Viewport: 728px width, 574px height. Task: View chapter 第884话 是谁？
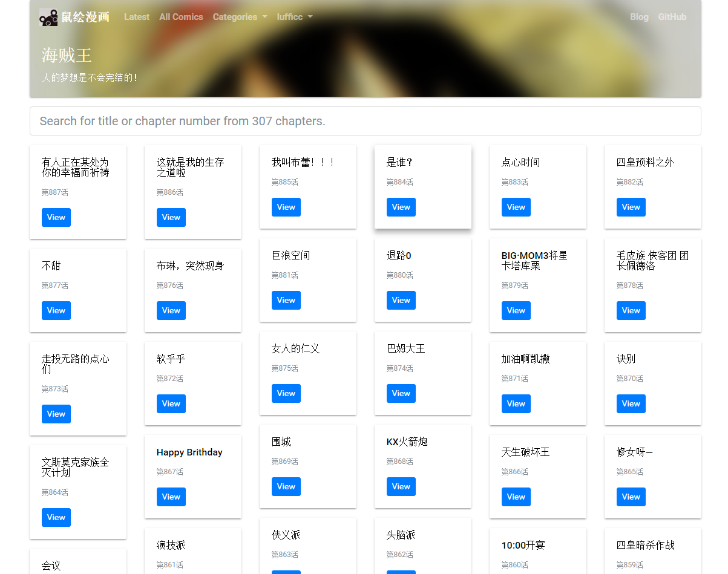pos(401,207)
